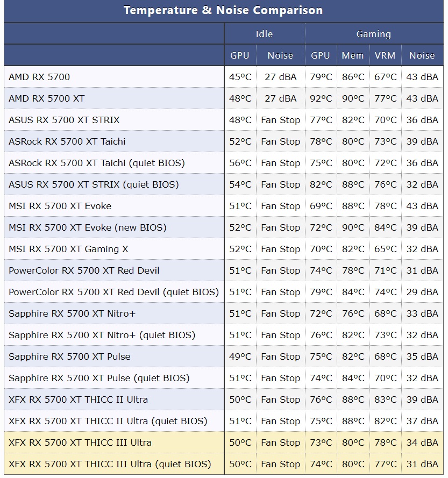Viewport: 448px width, 478px height.
Task: Click Red Devil quiet BIOS gaming GPU '79°C'
Action: click(x=321, y=292)
